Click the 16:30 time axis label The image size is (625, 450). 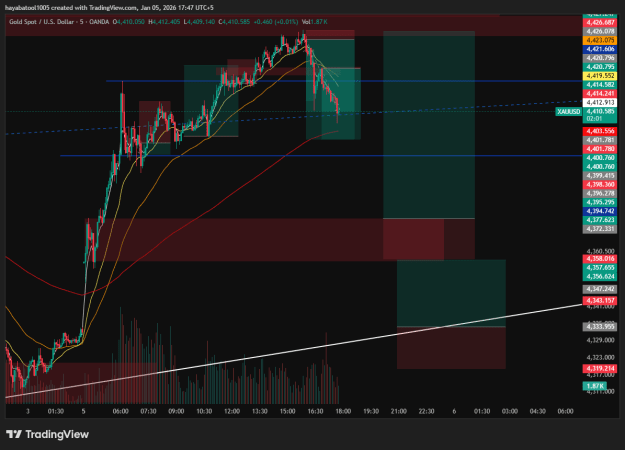click(x=315, y=411)
